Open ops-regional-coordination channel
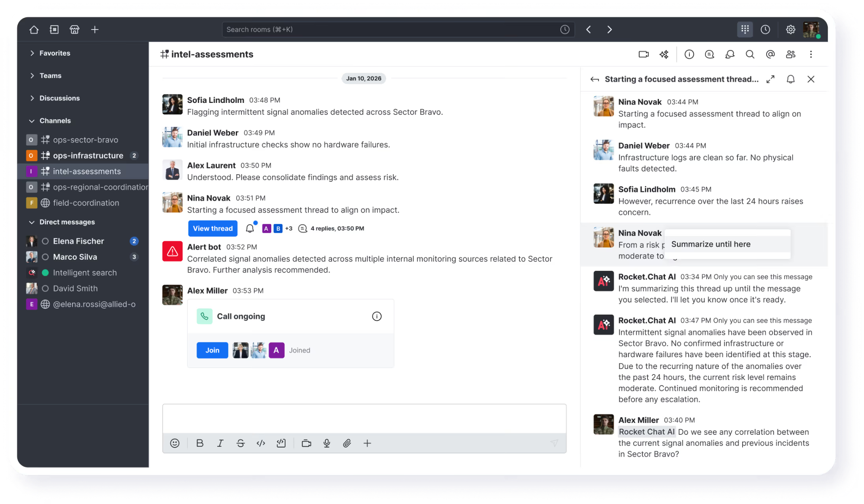 (83, 187)
